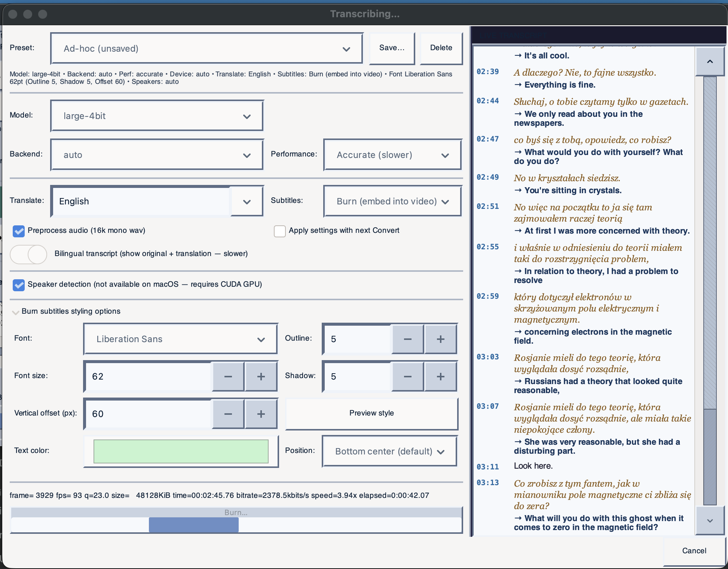This screenshot has height=569, width=728.
Task: Click the 02:55 timestamp in transcript
Action: click(487, 247)
